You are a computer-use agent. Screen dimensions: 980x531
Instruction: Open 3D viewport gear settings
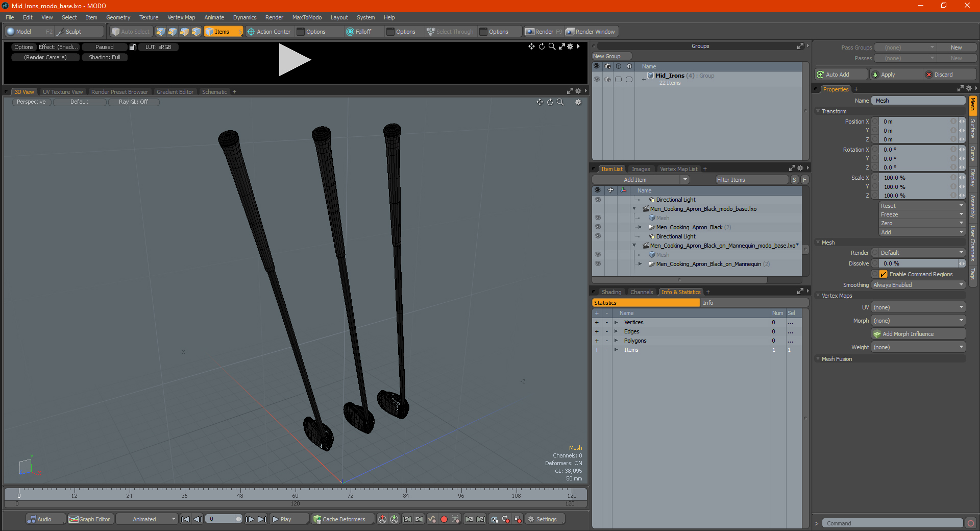(578, 102)
